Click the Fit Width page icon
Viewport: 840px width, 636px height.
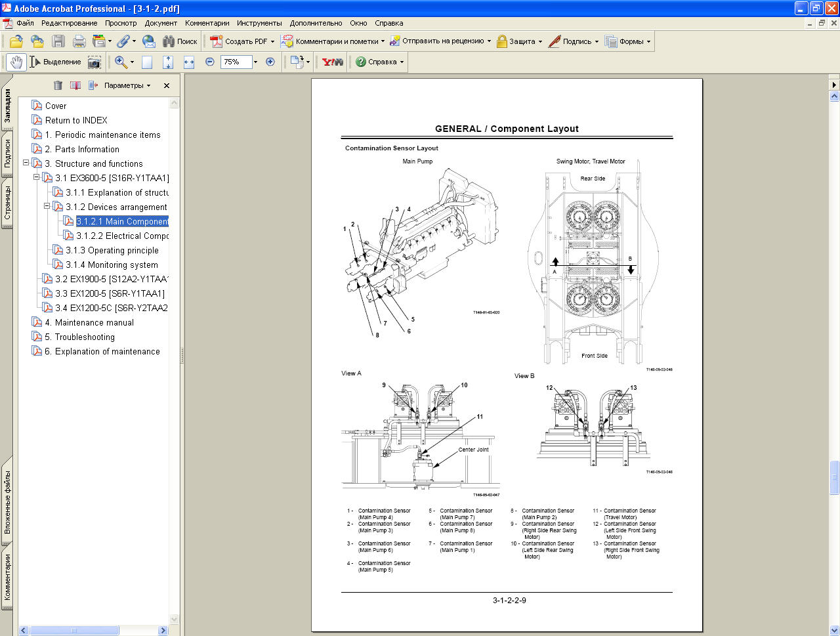[x=189, y=62]
